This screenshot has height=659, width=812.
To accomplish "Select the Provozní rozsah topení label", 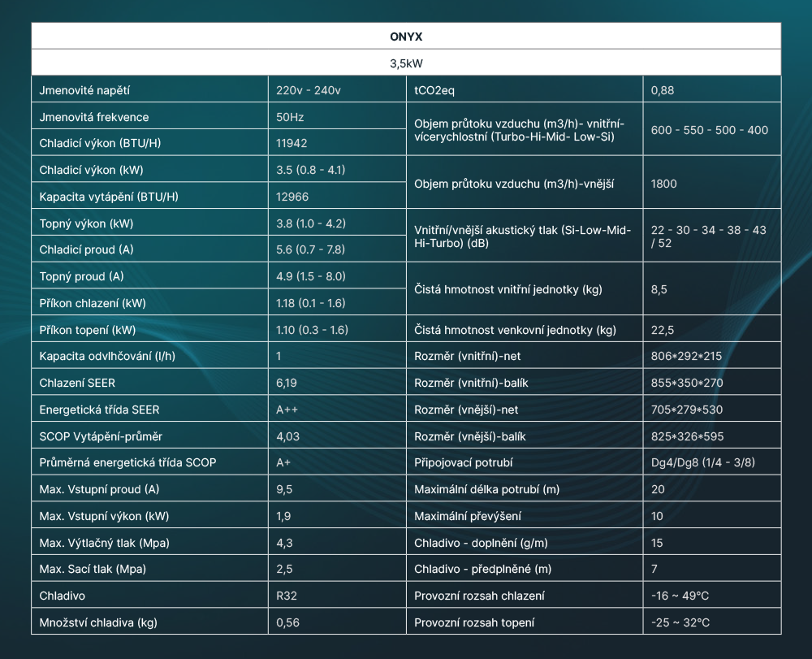I will click(474, 622).
